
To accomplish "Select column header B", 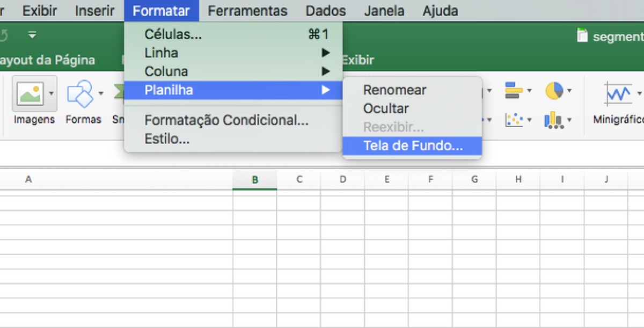I will coord(255,180).
